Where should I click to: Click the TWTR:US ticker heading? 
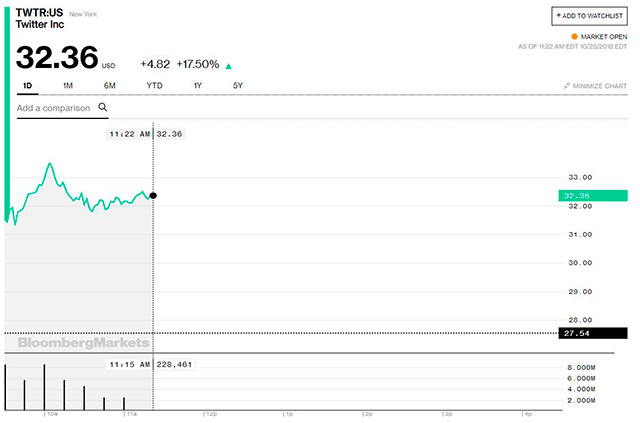(x=39, y=13)
